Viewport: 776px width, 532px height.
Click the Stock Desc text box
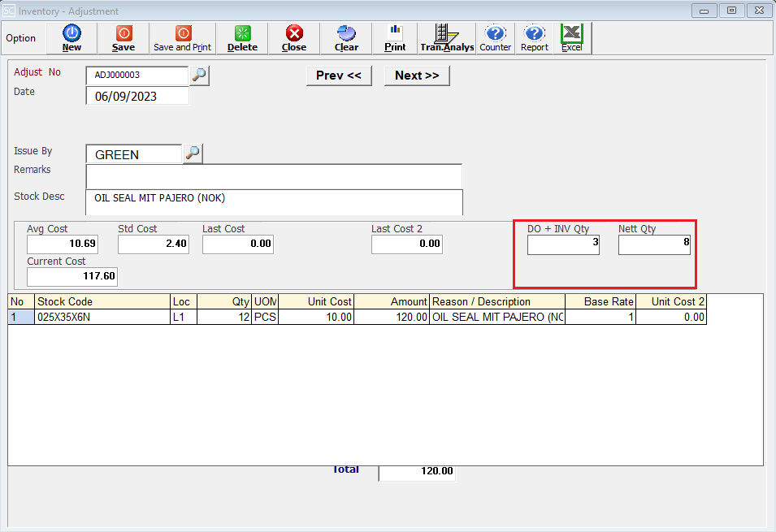coord(274,202)
